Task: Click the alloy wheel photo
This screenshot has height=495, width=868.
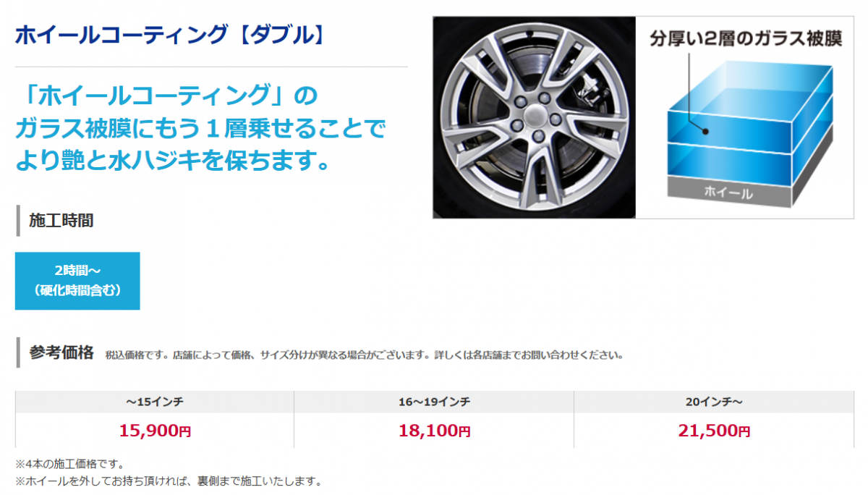Action: tap(534, 117)
